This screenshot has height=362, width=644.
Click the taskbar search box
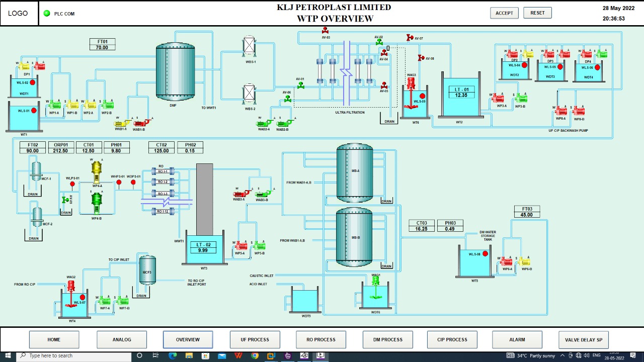73,356
